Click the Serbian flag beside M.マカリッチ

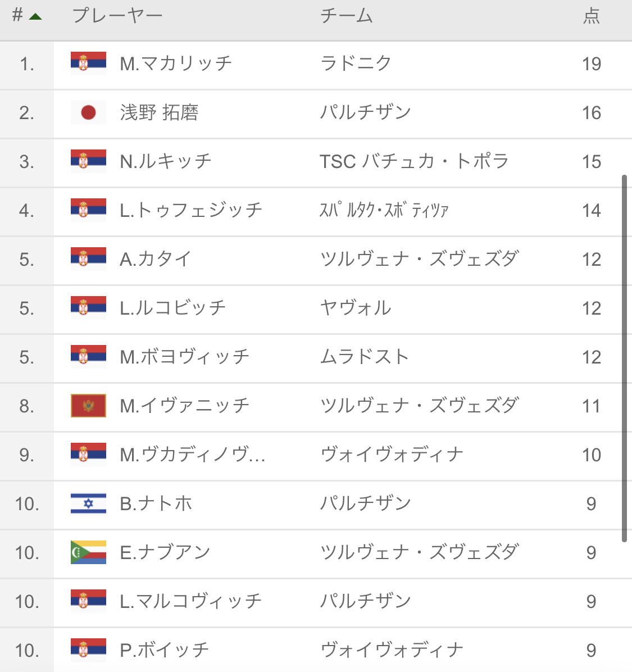88,63
